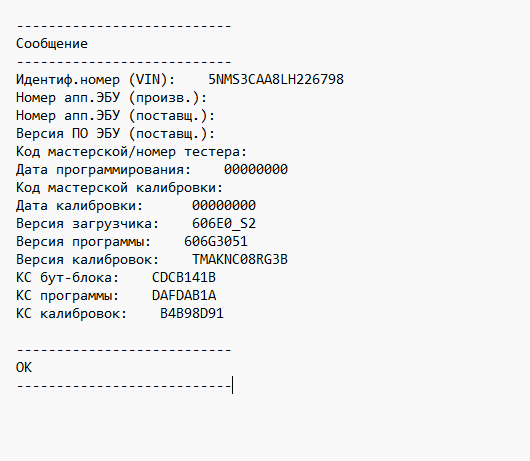Click the calibration checksum B4B98D91
This screenshot has width=530, height=461.
[192, 314]
